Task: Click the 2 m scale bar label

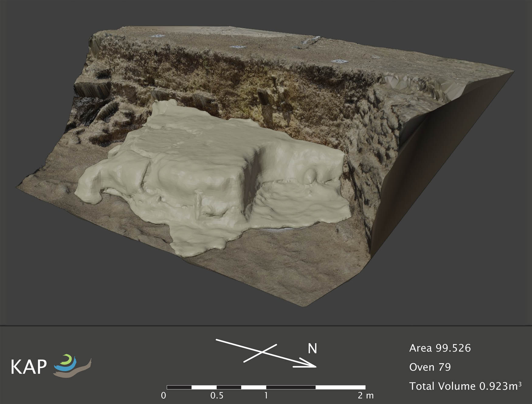Action: pos(365,395)
